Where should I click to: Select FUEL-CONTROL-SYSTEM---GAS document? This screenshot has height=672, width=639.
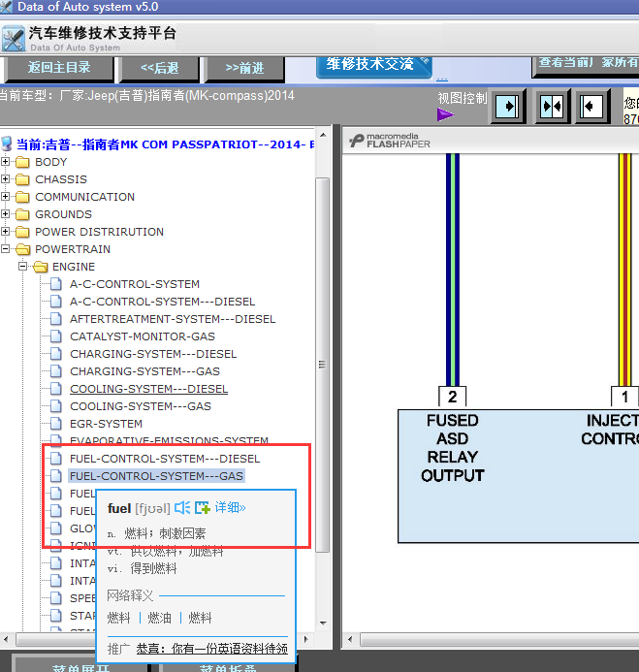click(x=156, y=476)
